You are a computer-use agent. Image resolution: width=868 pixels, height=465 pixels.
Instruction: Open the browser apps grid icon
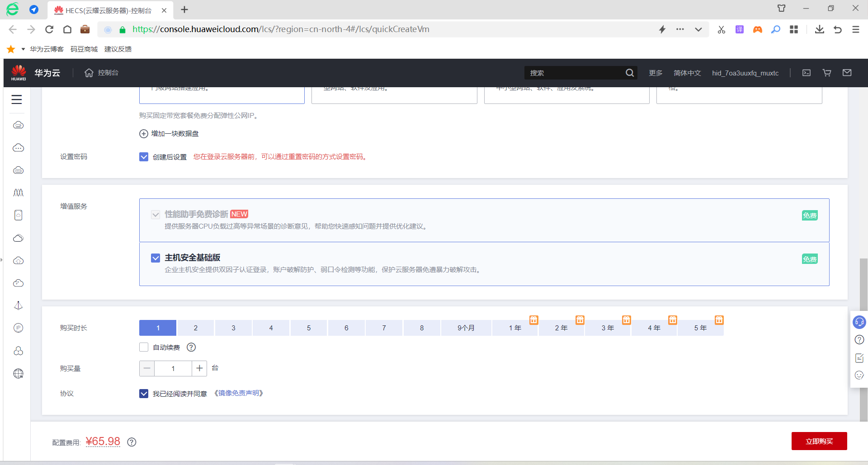[x=794, y=29]
